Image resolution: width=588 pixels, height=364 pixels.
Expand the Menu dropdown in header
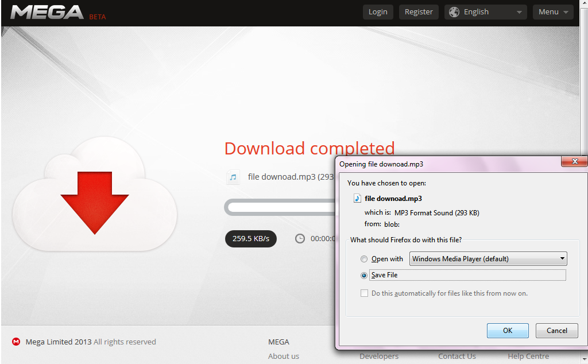pos(552,12)
